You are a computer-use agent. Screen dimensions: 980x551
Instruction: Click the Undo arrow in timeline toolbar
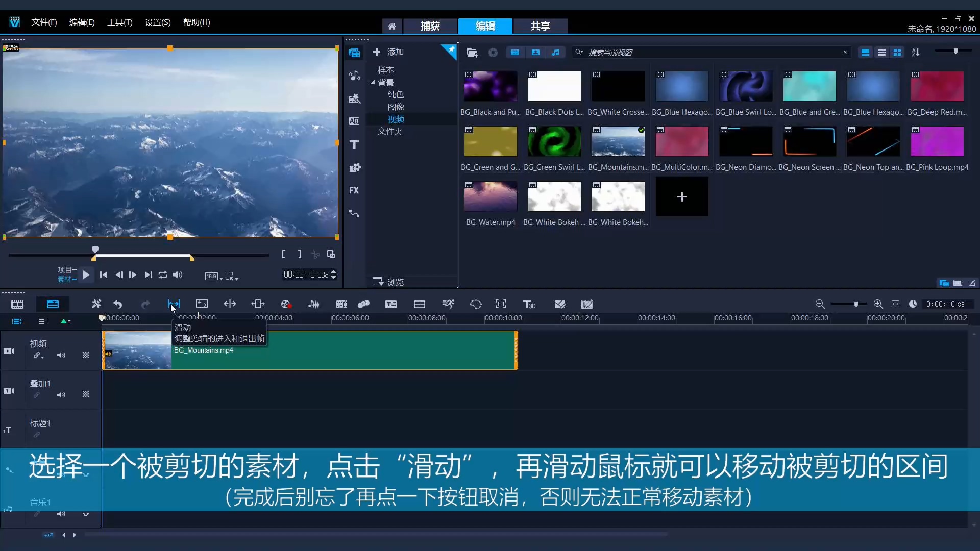[x=118, y=304]
